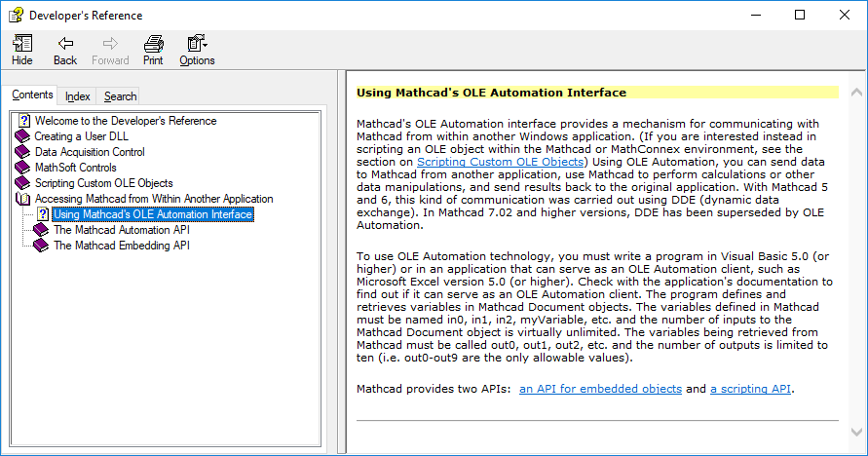Follow the scripting API hyperlink
Viewport: 868px width, 456px height.
coord(750,389)
